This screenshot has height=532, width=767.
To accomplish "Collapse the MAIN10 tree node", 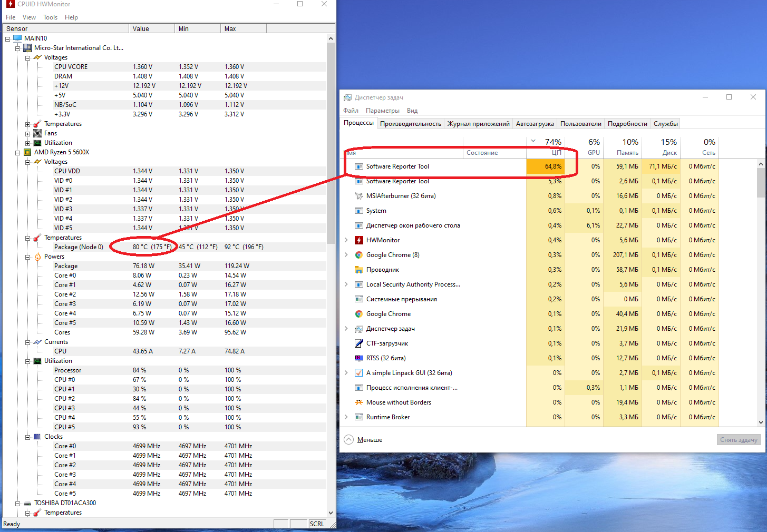I will (7, 38).
